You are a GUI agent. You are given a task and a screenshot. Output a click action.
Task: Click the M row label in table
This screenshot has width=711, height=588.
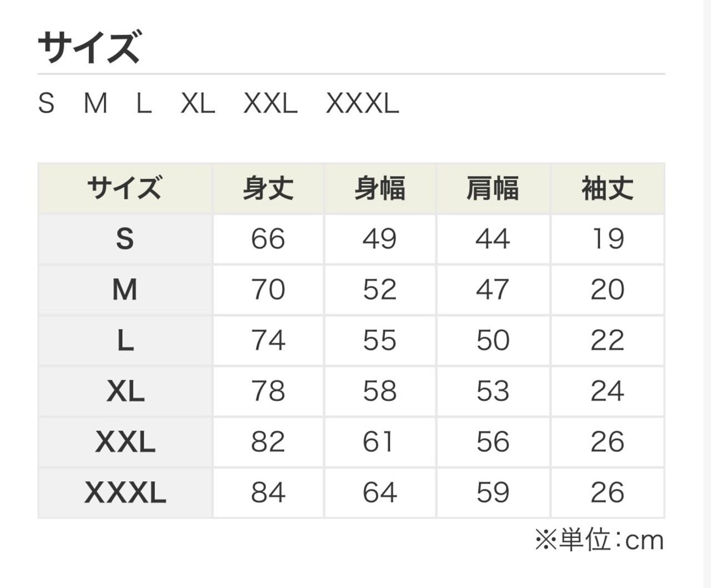(x=125, y=290)
